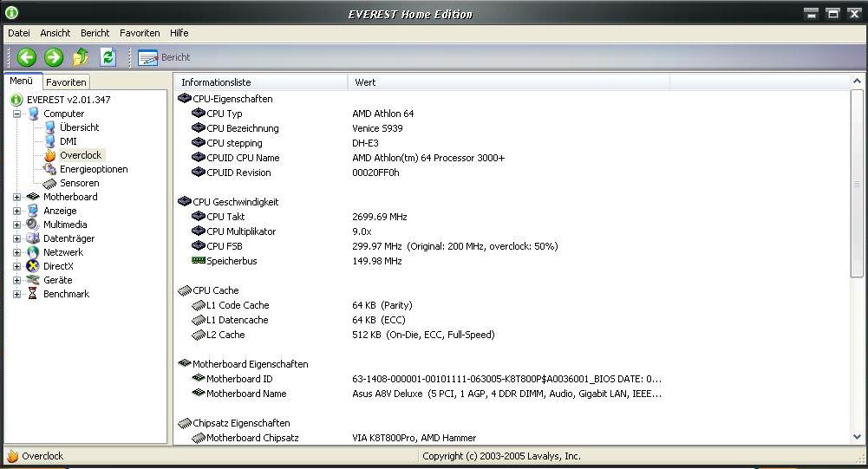Refresh the page using the refresh icon
The width and height of the screenshot is (868, 469).
pyautogui.click(x=108, y=57)
